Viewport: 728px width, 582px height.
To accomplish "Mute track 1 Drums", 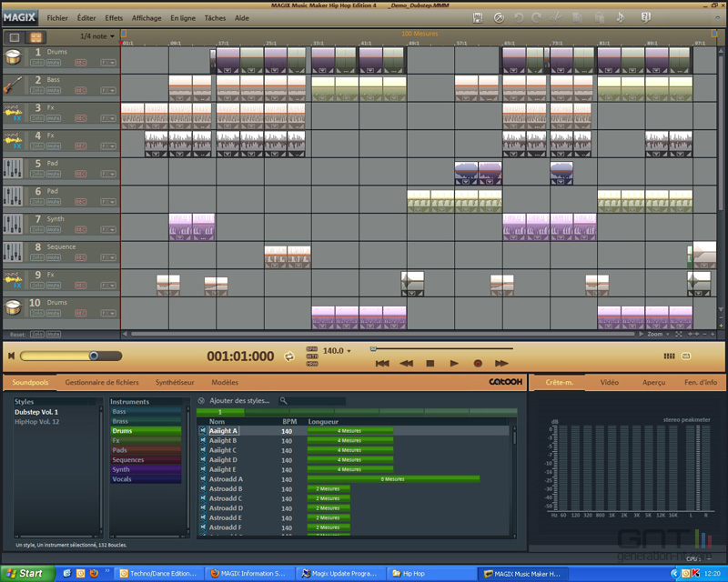I will [53, 63].
